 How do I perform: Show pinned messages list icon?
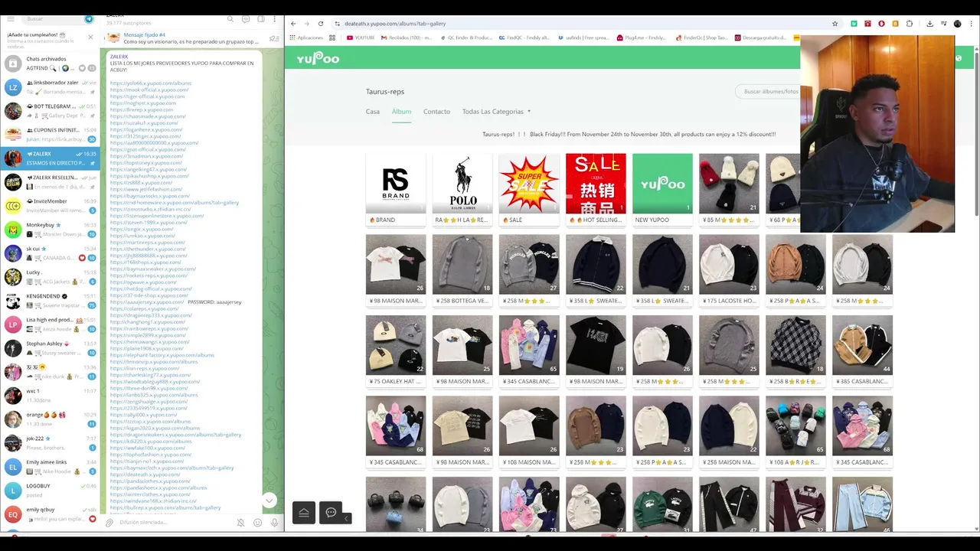tap(273, 38)
